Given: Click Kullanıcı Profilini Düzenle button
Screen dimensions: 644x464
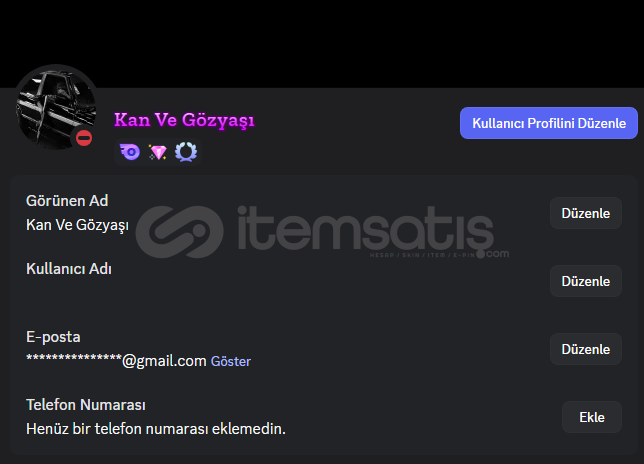Looking at the screenshot, I should pyautogui.click(x=549, y=123).
